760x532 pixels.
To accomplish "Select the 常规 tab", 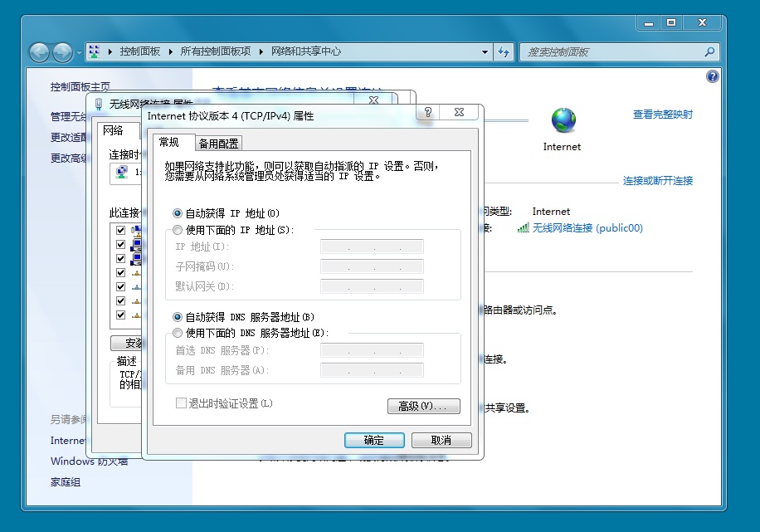I will click(x=169, y=143).
